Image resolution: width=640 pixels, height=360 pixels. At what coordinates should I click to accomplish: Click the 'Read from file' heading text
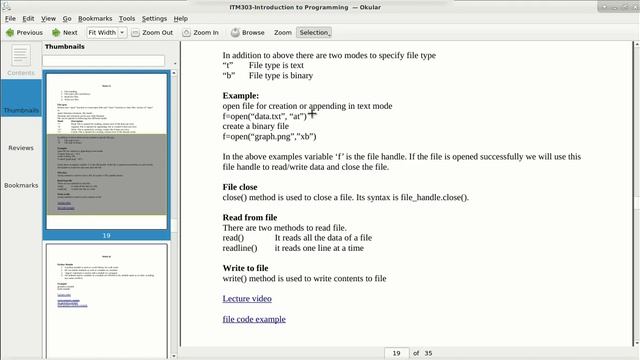(x=250, y=218)
